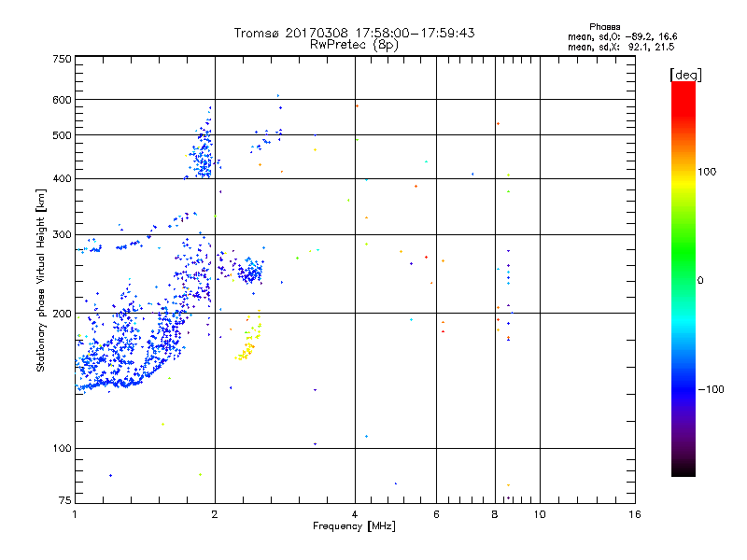This screenshot has height=560, width=747.
Task: Click the colorbar tick label "0"
Action: 700,281
